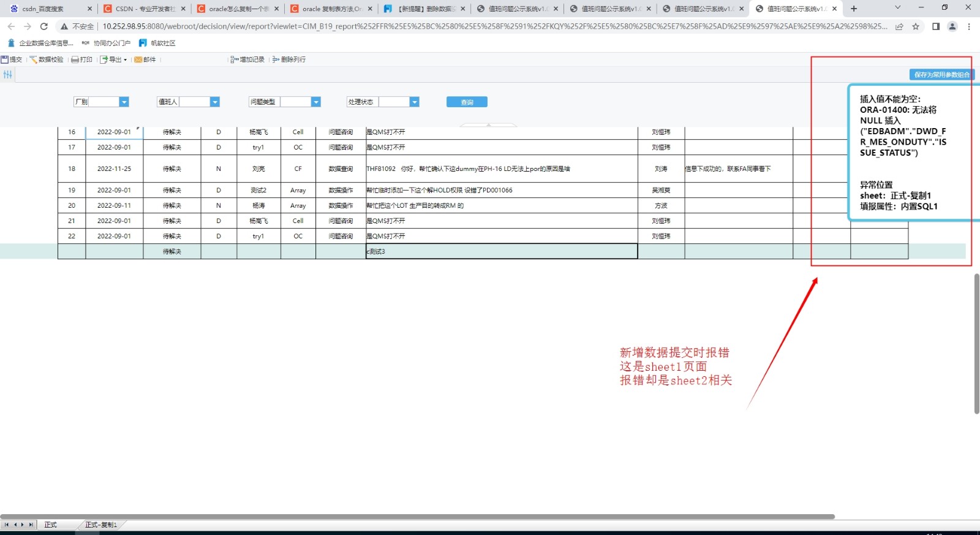Click 保存为常用参数组合 button
980x535 pixels.
pyautogui.click(x=941, y=75)
